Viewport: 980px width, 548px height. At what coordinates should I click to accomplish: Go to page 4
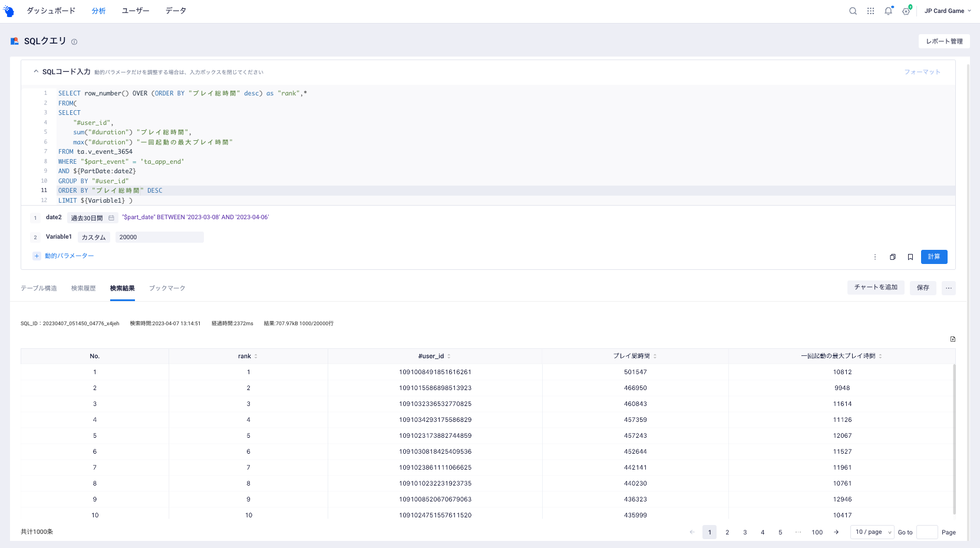pyautogui.click(x=763, y=532)
